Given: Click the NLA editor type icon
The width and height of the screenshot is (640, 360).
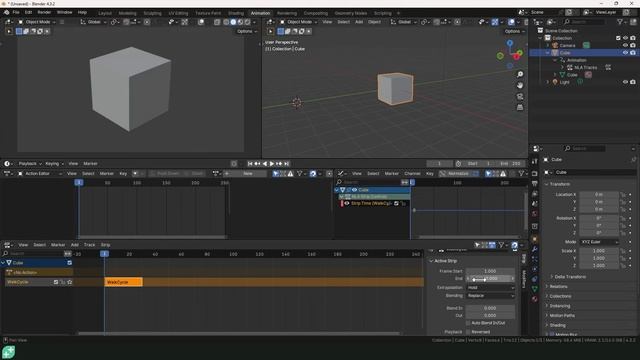Looking at the screenshot, I should click(x=7, y=245).
